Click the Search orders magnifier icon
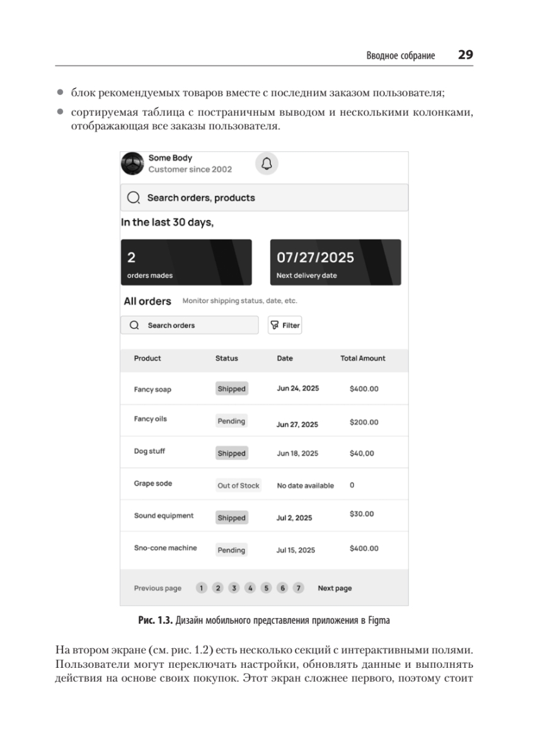This screenshot has width=535, height=756. pyautogui.click(x=134, y=326)
